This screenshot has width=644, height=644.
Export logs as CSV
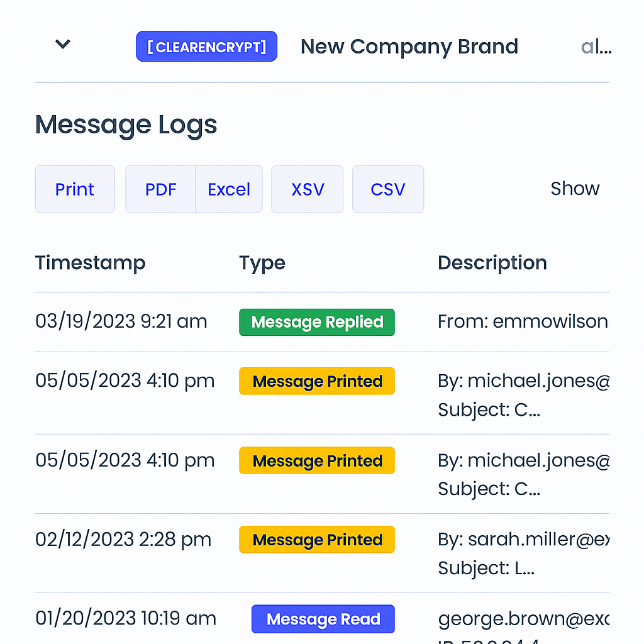click(387, 189)
